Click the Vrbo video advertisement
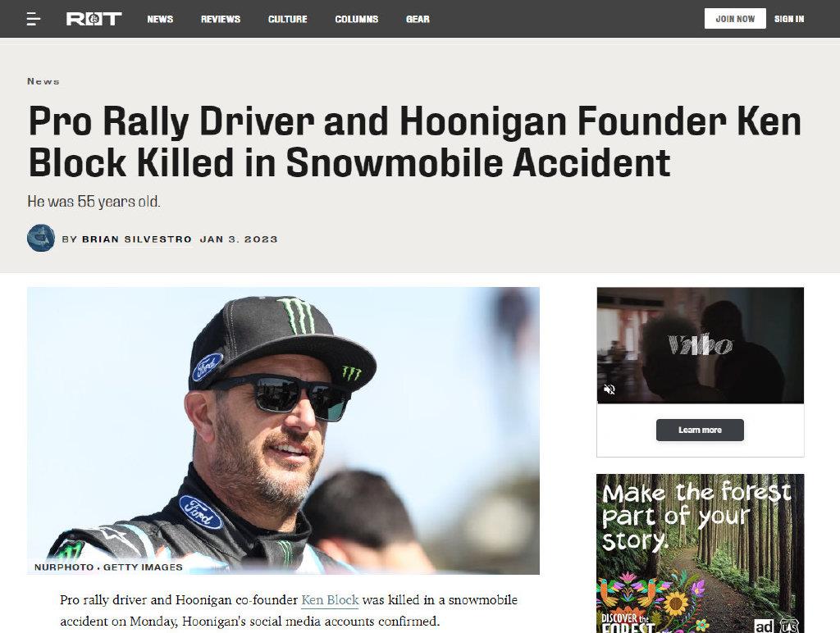Screen dimensions: 840x633 [701, 345]
